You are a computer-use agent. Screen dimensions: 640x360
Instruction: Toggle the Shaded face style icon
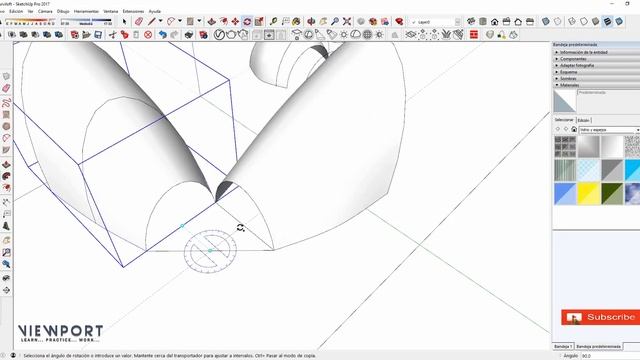pos(596,22)
